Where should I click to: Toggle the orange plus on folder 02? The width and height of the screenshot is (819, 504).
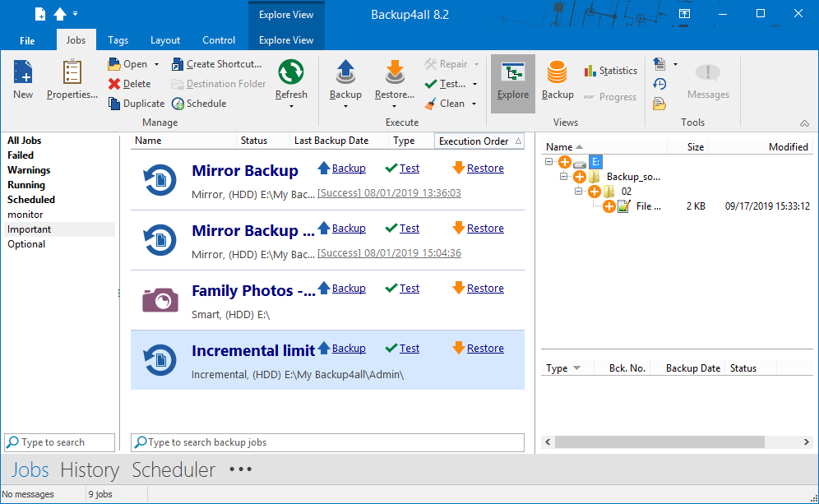[x=594, y=191]
